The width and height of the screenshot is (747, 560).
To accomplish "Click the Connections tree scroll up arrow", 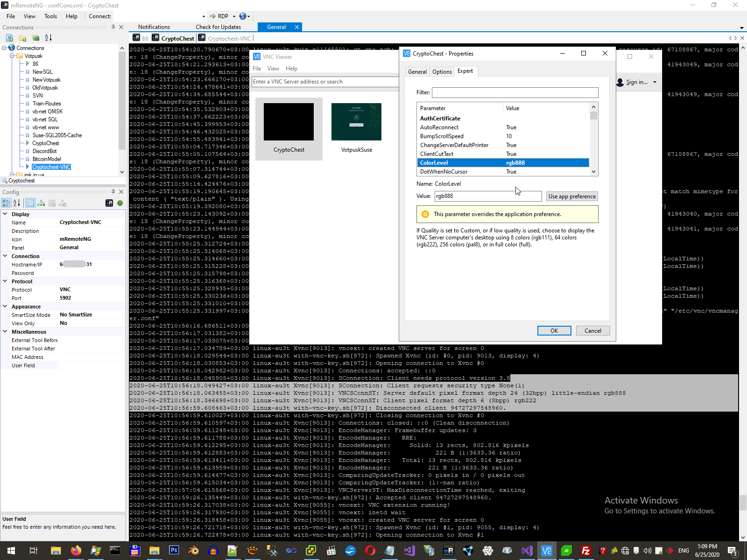I will 122,48.
